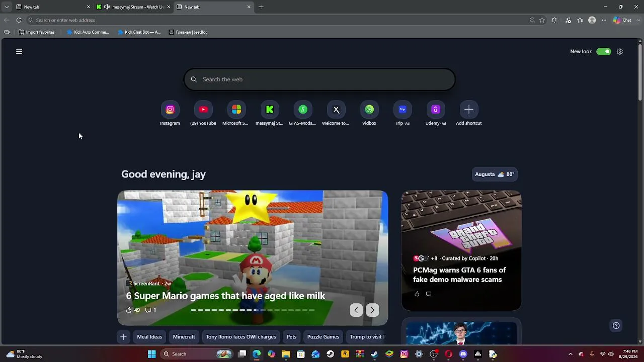
Task: Click the browser Extensions puzzle icon
Action: [x=554, y=20]
